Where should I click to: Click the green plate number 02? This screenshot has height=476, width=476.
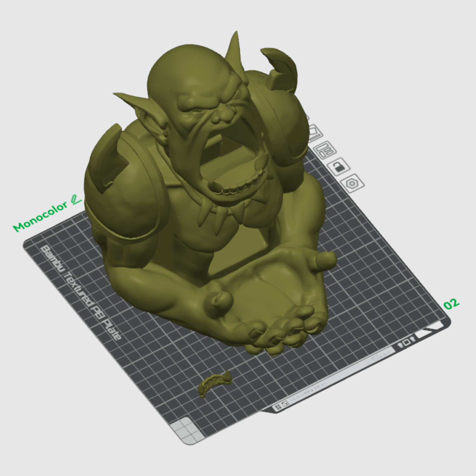tap(451, 304)
